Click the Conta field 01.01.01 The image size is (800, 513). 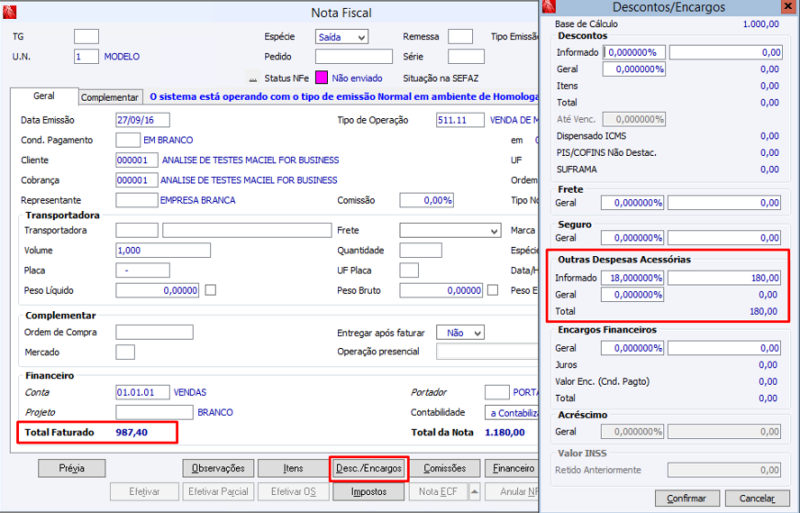click(x=142, y=393)
